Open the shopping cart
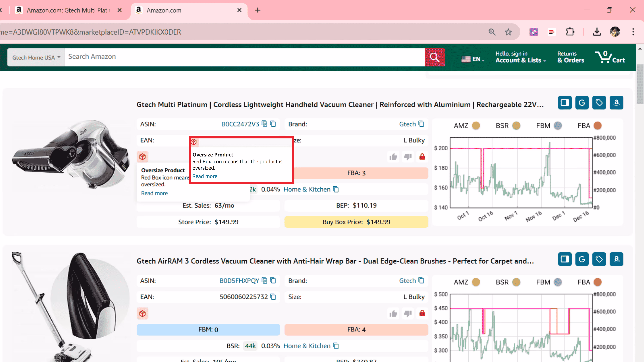This screenshot has height=362, width=644. click(610, 57)
